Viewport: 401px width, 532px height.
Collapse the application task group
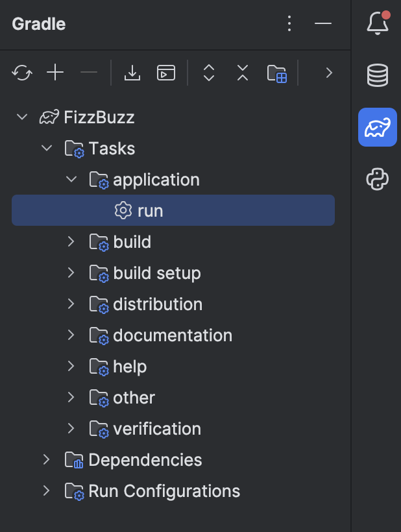pos(71,179)
